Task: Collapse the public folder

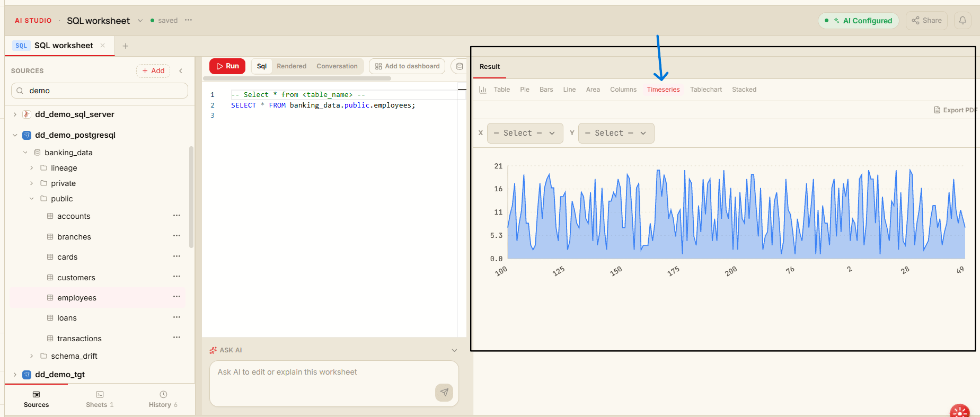Action: click(31, 199)
